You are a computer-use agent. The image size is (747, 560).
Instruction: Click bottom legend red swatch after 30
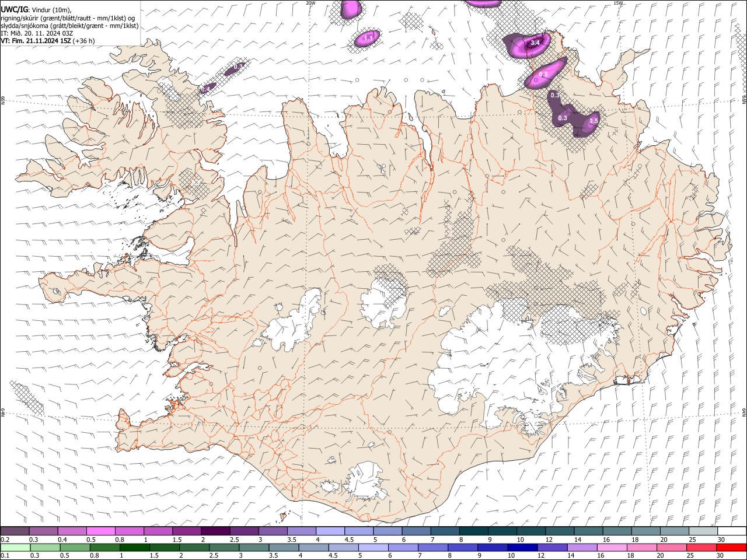click(731, 547)
